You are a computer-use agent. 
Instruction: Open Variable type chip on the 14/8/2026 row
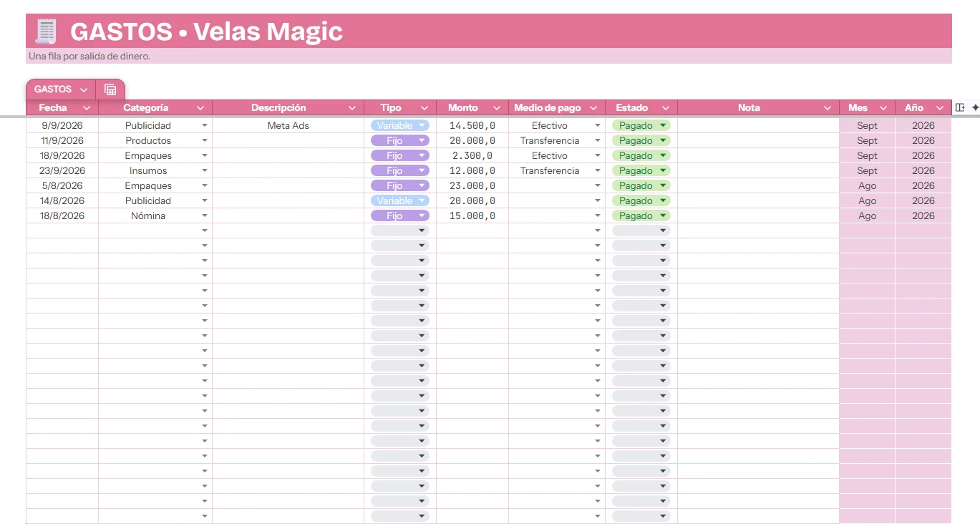click(x=400, y=200)
